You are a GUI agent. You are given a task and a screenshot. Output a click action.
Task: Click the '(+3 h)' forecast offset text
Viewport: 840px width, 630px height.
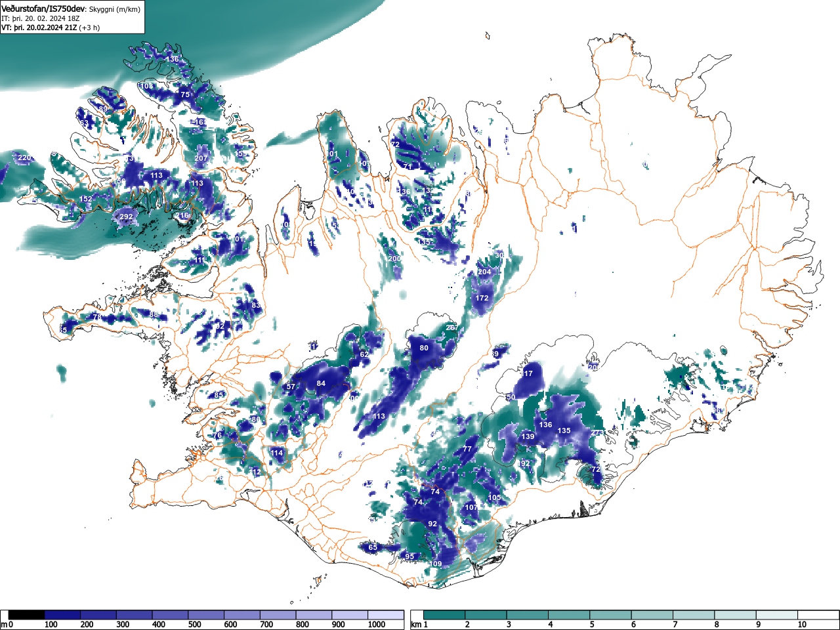tap(89, 28)
